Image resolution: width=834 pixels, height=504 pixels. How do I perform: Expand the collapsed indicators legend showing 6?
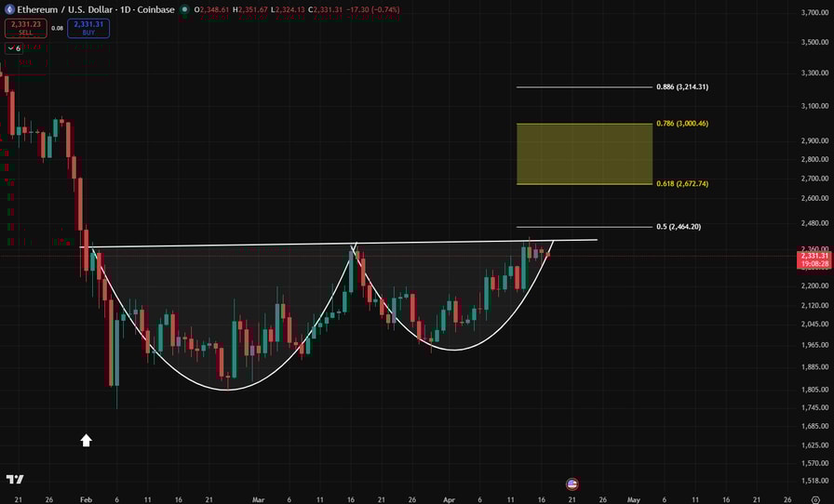click(x=13, y=47)
